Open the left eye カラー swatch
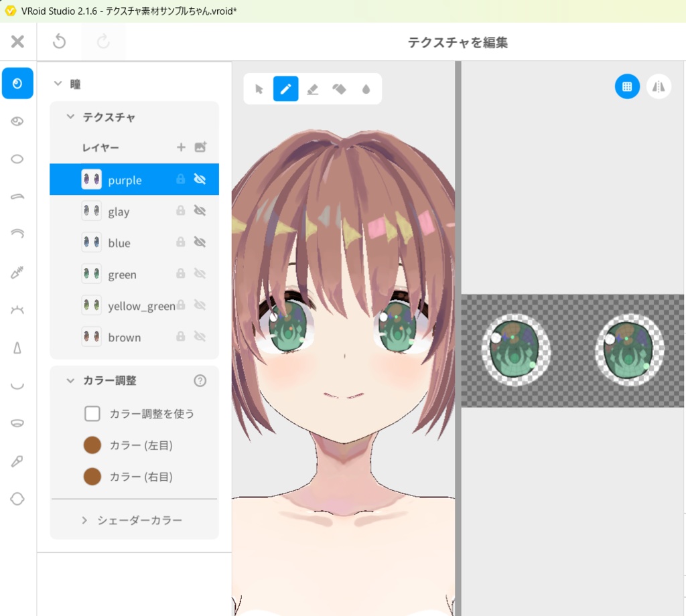686x616 pixels. tap(92, 445)
